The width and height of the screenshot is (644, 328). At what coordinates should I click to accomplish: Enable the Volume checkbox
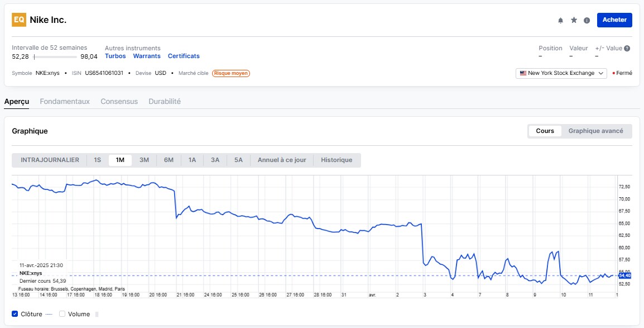click(x=63, y=314)
